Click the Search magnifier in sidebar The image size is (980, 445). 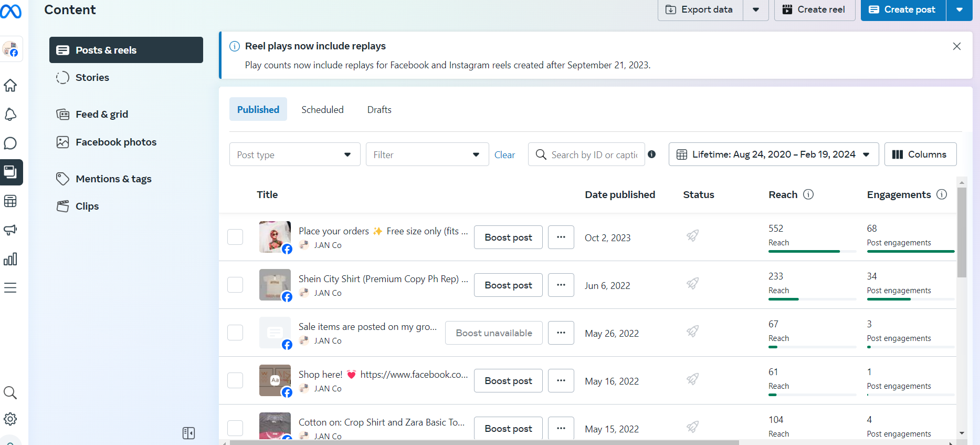10,392
